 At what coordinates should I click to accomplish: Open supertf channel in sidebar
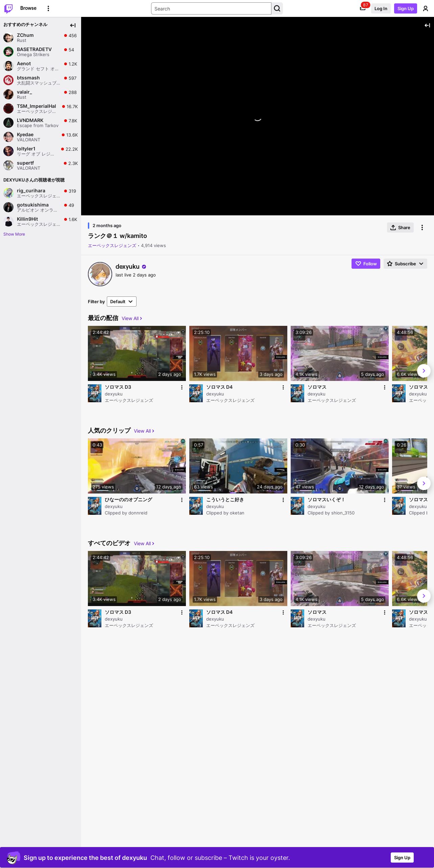tap(41, 165)
